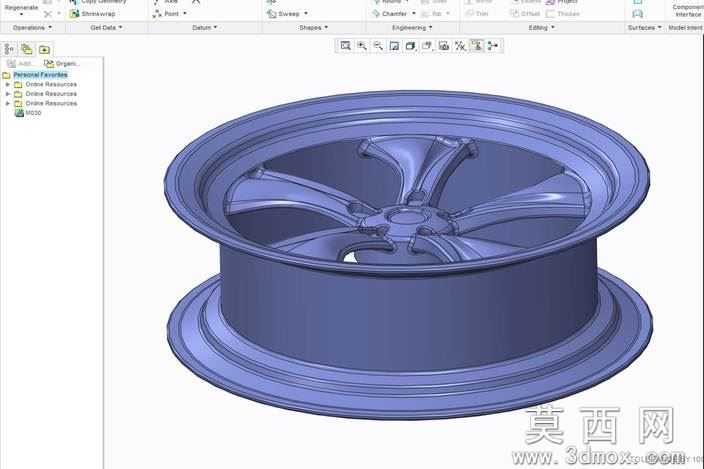Viewport: 704px width, 469px height.
Task: Select the M030 model item
Action: click(28, 113)
